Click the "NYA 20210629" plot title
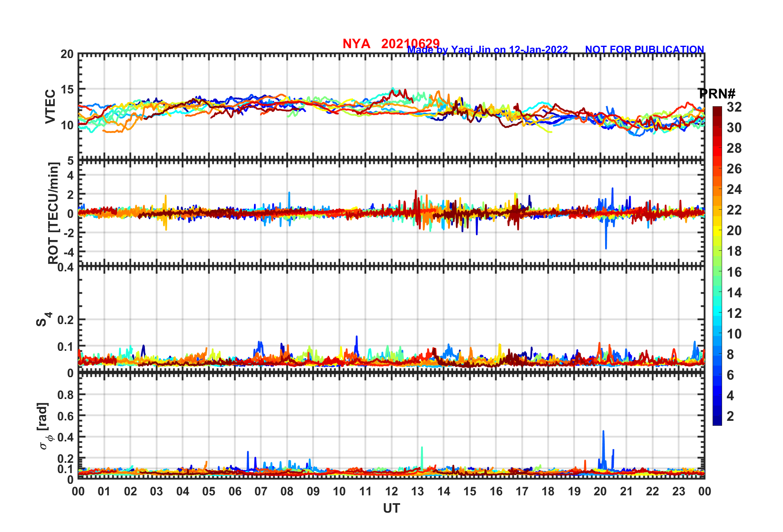 [x=391, y=43]
